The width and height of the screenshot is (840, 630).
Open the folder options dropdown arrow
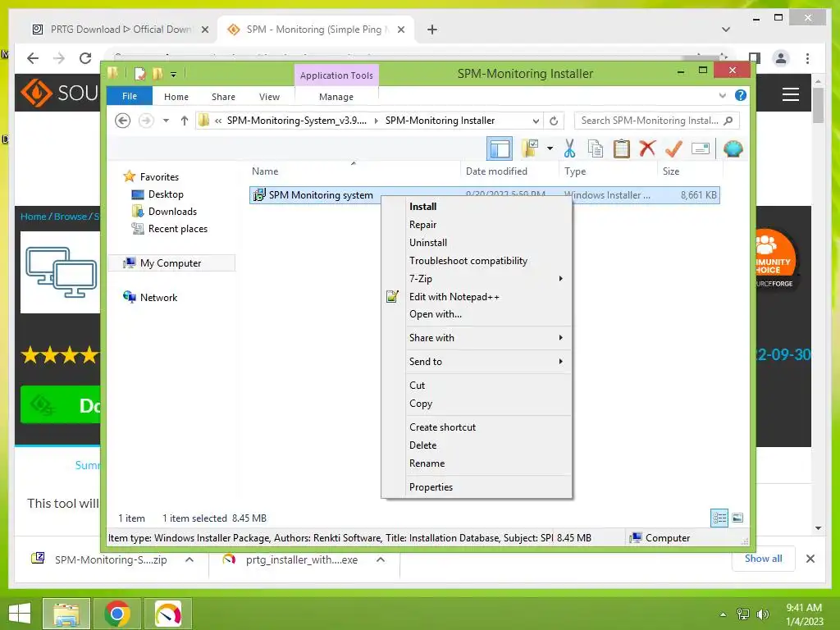(550, 148)
